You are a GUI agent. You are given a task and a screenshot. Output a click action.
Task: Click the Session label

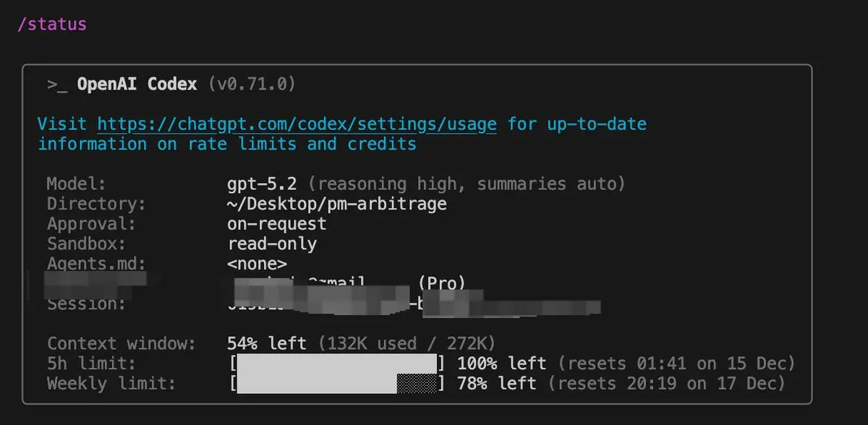86,304
